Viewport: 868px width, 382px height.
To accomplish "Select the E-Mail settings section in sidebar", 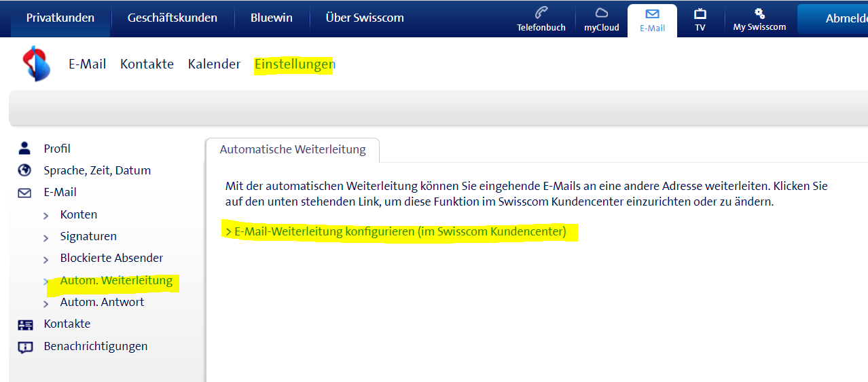I will click(60, 192).
